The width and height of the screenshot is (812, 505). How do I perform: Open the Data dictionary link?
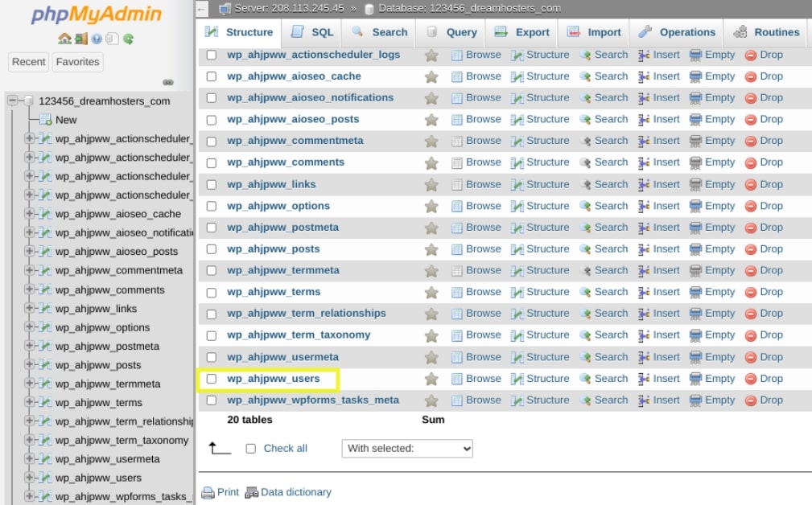pyautogui.click(x=295, y=492)
